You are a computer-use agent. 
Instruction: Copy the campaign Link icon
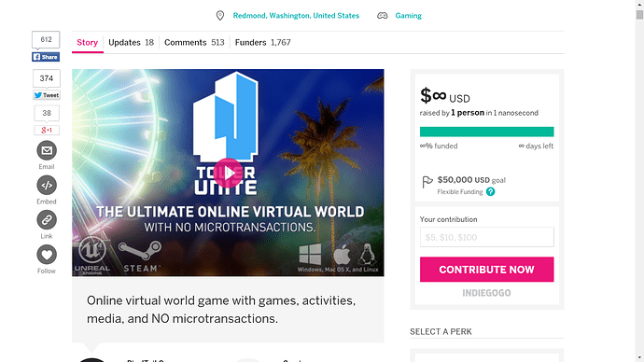pos(47,220)
